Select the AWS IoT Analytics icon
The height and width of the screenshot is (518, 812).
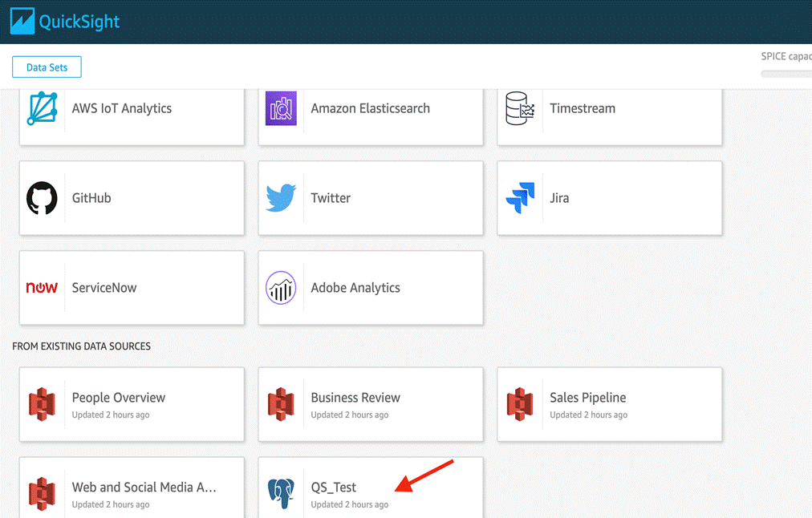42,108
